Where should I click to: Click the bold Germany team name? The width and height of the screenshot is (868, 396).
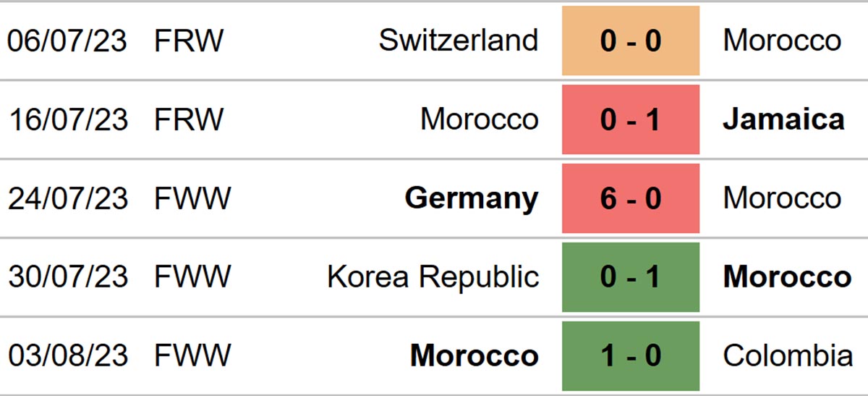click(472, 198)
